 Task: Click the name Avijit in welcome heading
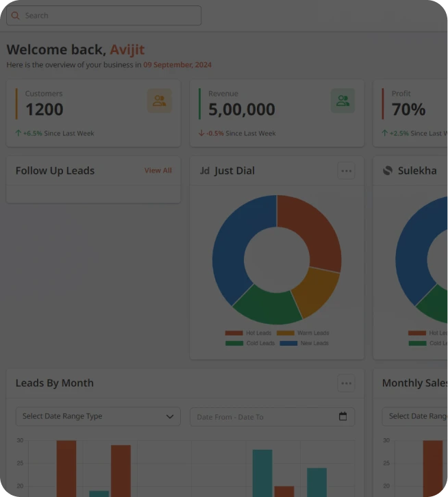127,50
